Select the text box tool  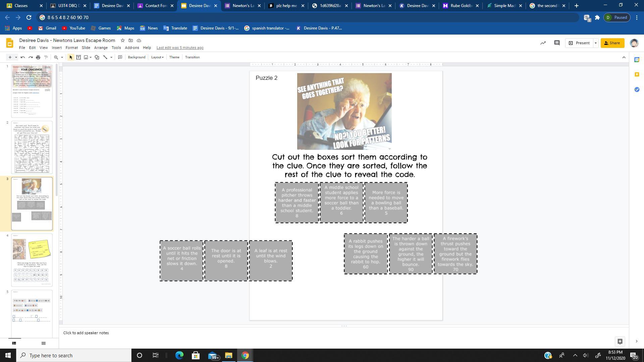pyautogui.click(x=78, y=57)
